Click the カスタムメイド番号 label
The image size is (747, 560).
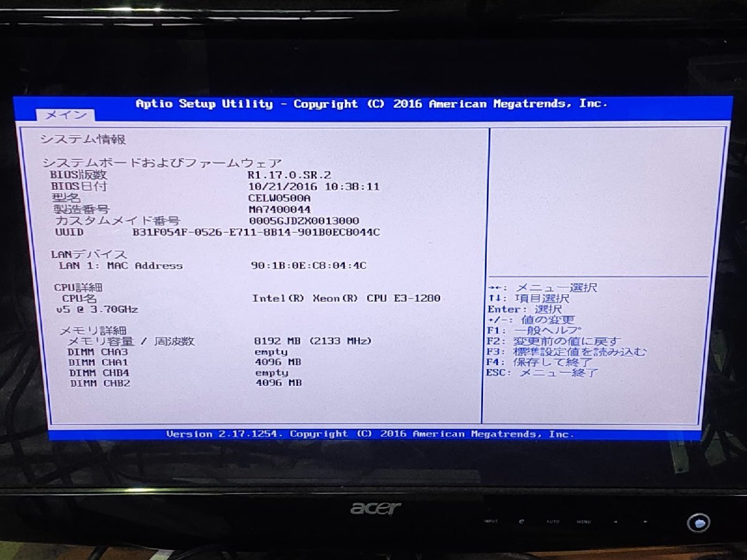coord(118,221)
